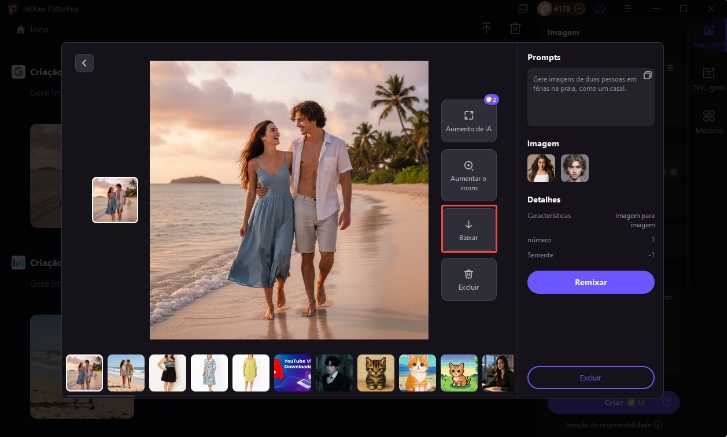Open the floral blue dress thumbnail
This screenshot has width=727, height=437.
(209, 372)
